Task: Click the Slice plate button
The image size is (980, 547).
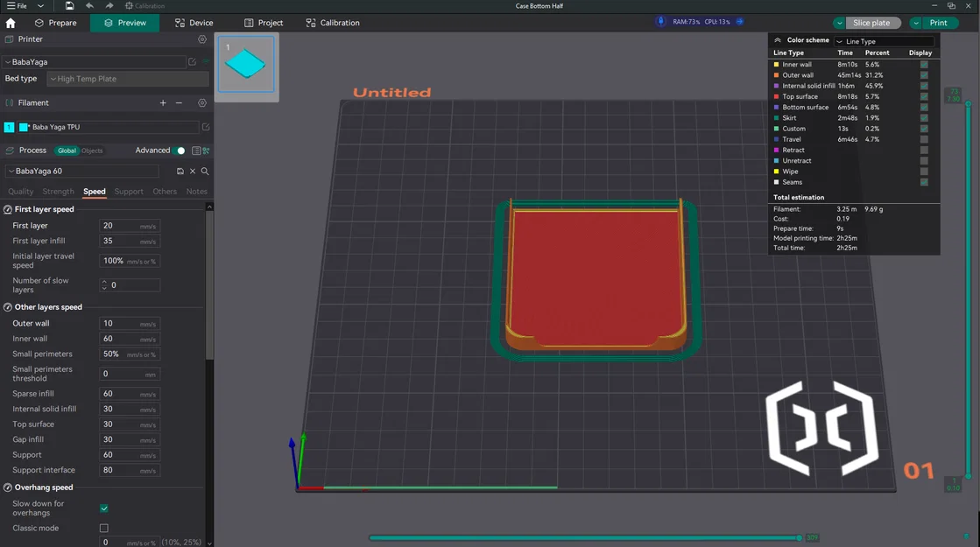Action: pyautogui.click(x=871, y=23)
